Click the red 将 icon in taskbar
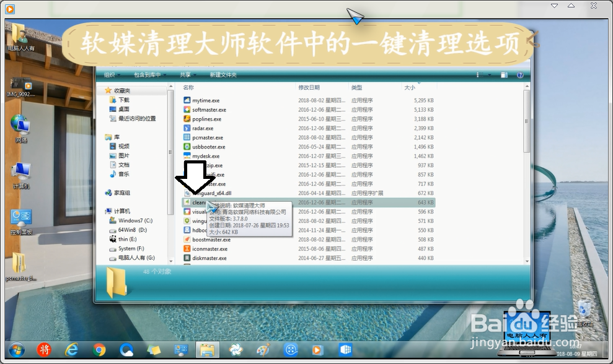Viewport: 613px width, 364px height. click(44, 350)
